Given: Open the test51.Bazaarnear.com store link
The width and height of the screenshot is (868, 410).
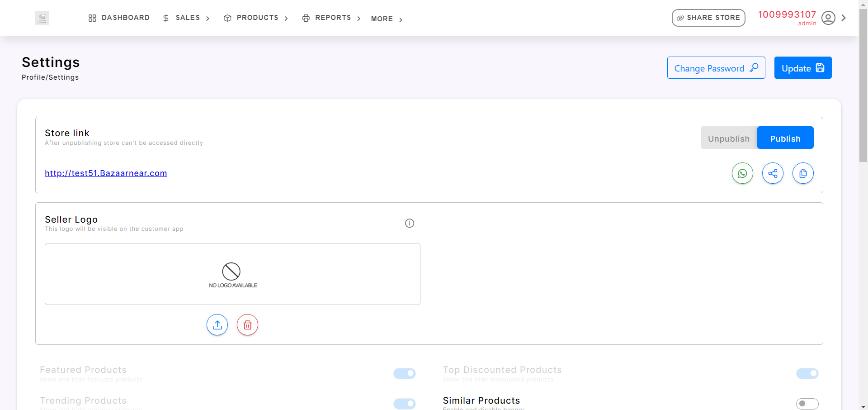Looking at the screenshot, I should coord(106,173).
